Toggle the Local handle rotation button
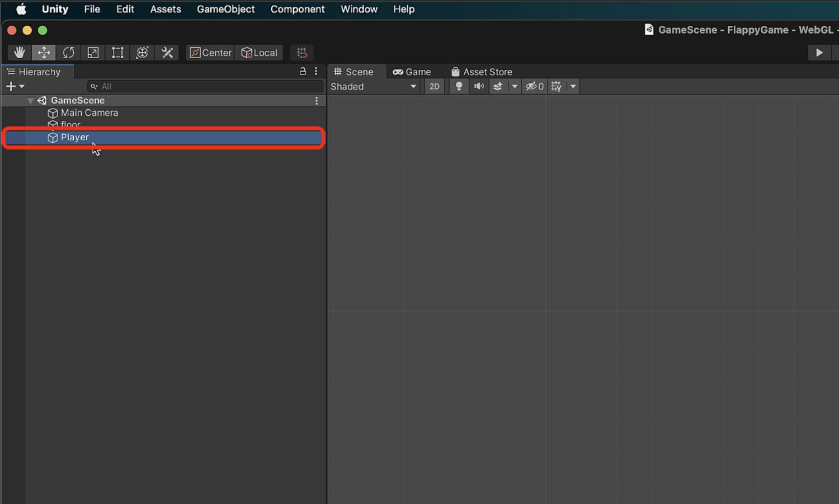This screenshot has width=839, height=504. pos(259,53)
